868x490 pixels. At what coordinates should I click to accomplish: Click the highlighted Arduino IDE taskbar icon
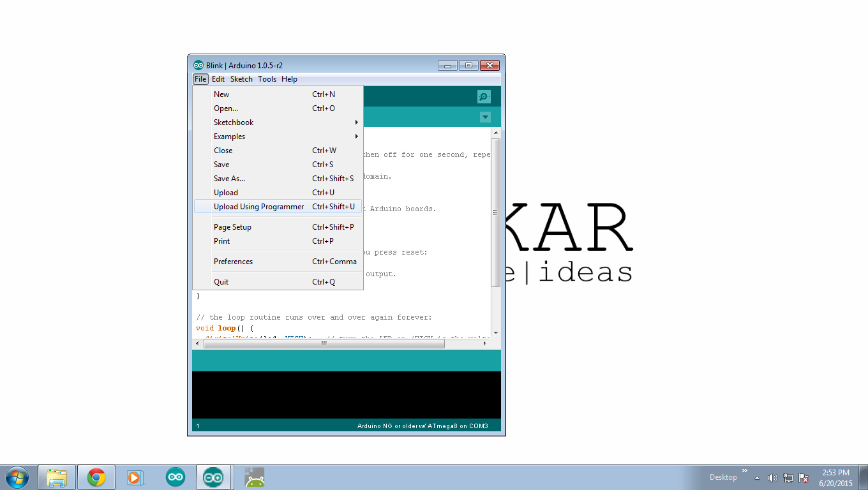(x=213, y=477)
